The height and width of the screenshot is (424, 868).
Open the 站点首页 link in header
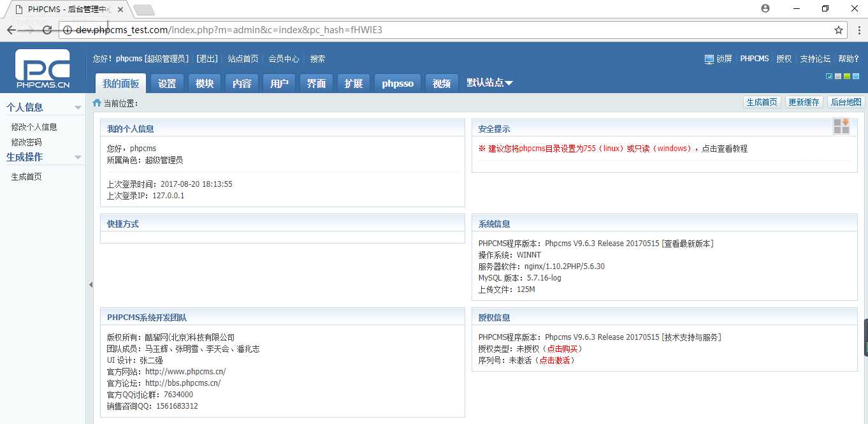243,59
